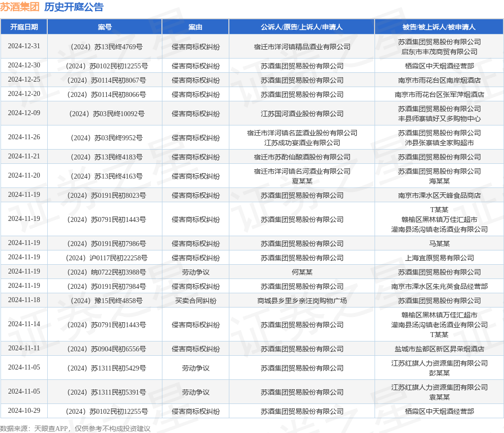The height and width of the screenshot is (433, 504).
Task: Click the 案号 column header
Action: click(105, 27)
